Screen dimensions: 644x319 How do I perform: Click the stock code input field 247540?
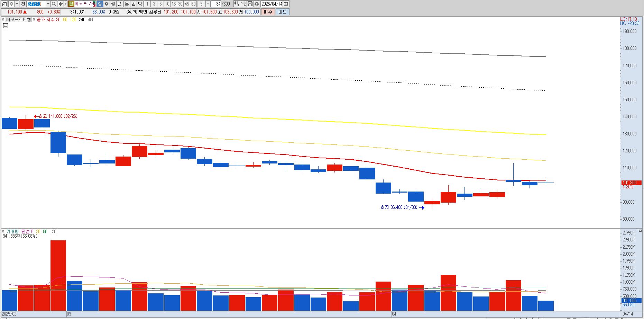point(36,4)
